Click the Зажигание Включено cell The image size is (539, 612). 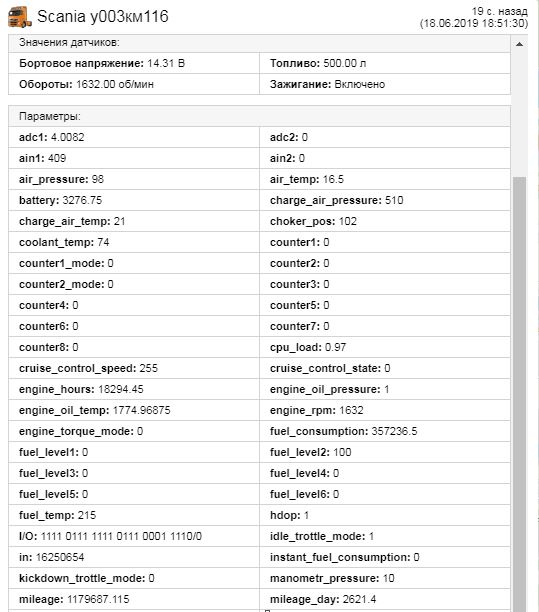coord(385,84)
